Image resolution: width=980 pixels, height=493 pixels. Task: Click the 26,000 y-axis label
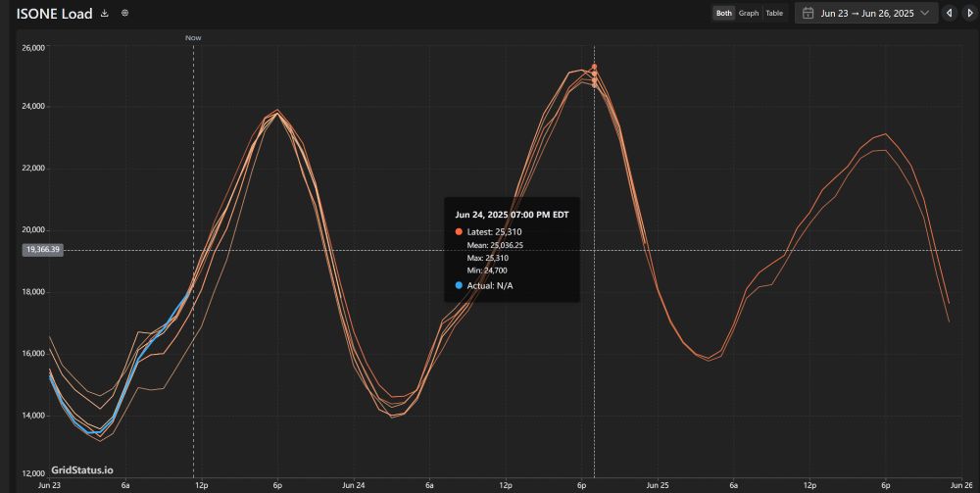(x=33, y=47)
